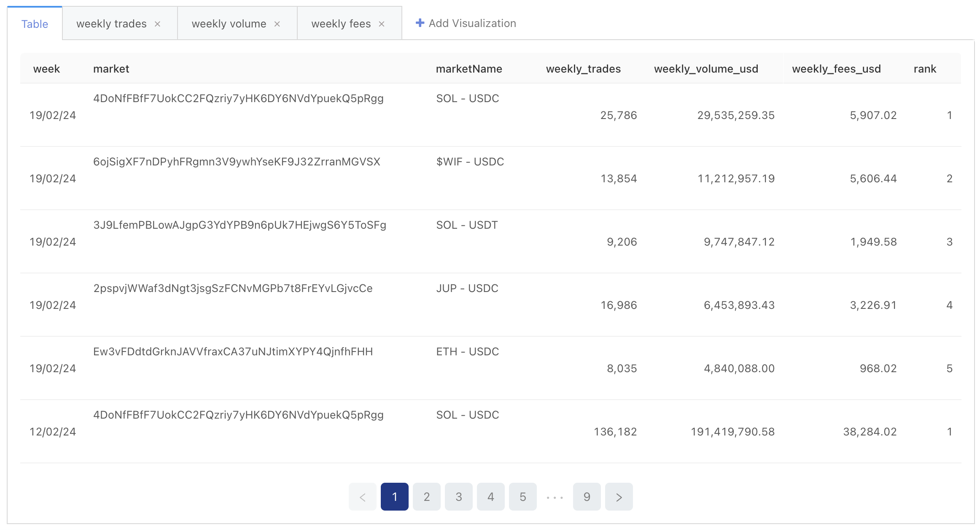980x530 pixels.
Task: Jump to page 9 of results
Action: pyautogui.click(x=587, y=497)
